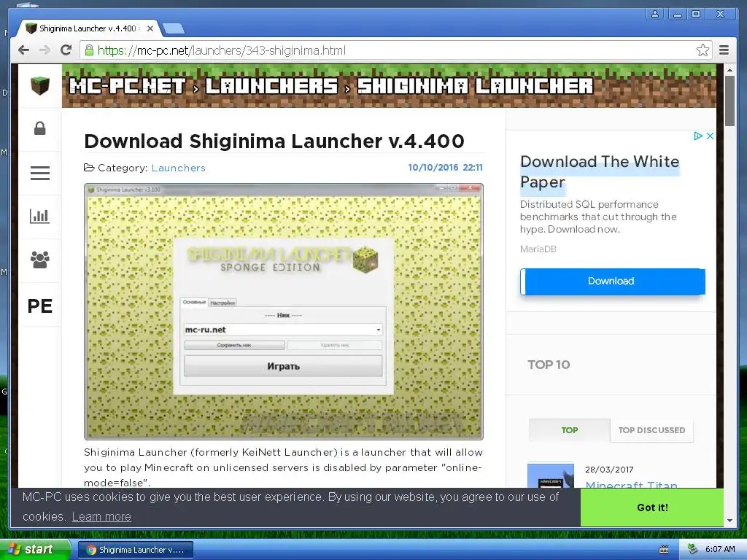Click the Minecraft Titan thumbnail
This screenshot has height=560, width=747.
[x=551, y=475]
